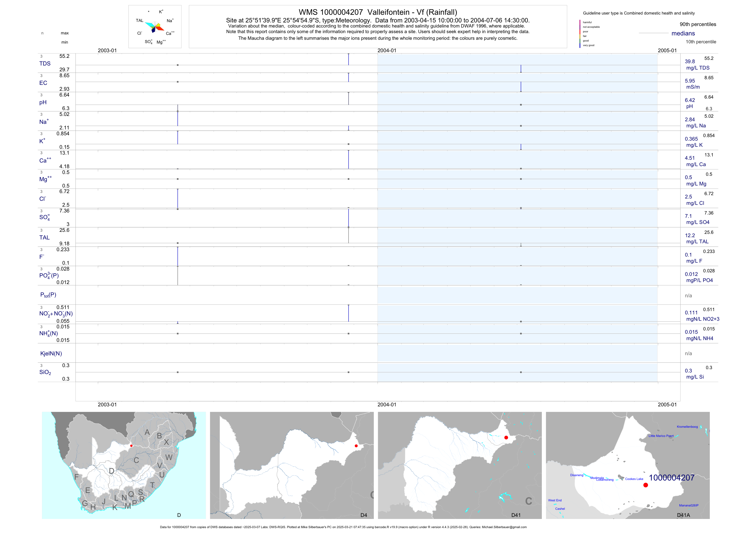Click the Cookes Lake map label
The width and height of the screenshot is (756, 535).
click(634, 479)
